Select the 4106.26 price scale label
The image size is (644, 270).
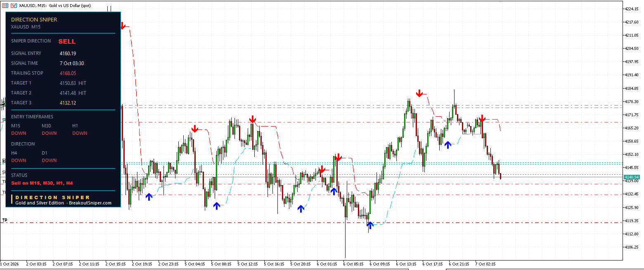tap(632, 247)
